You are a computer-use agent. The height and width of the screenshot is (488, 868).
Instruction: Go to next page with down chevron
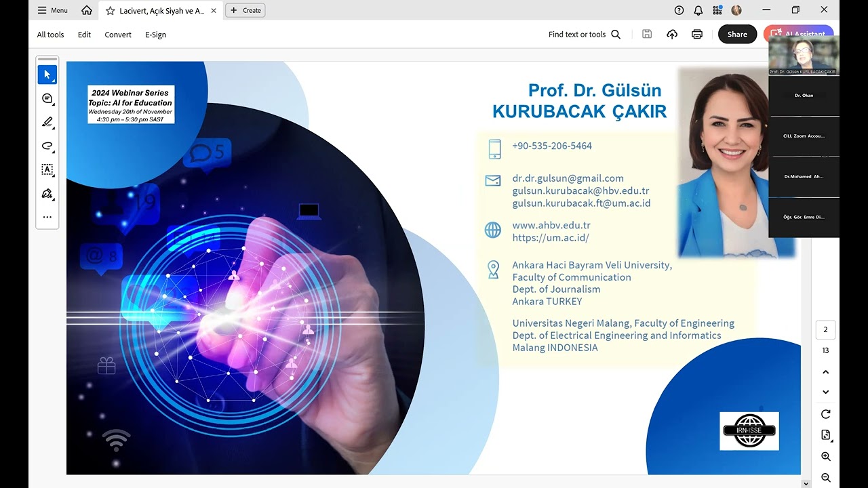pyautogui.click(x=825, y=392)
